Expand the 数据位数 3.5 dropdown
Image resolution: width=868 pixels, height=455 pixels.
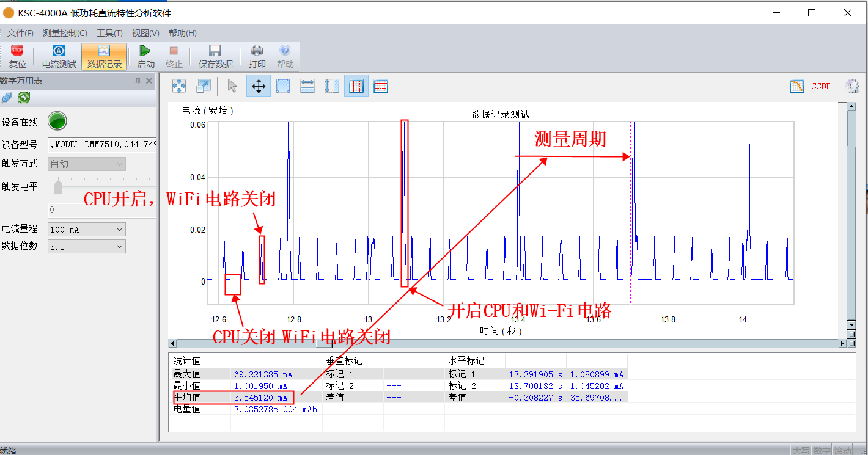pyautogui.click(x=87, y=246)
